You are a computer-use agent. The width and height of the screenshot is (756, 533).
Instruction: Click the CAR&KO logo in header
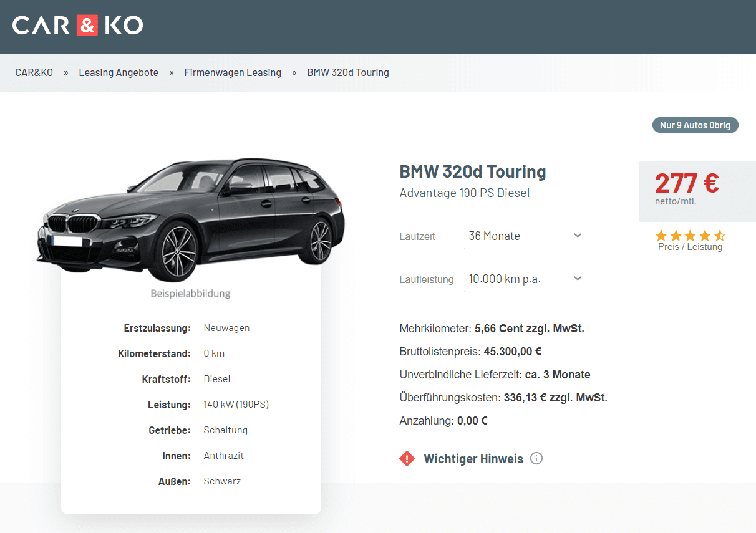coord(78,26)
